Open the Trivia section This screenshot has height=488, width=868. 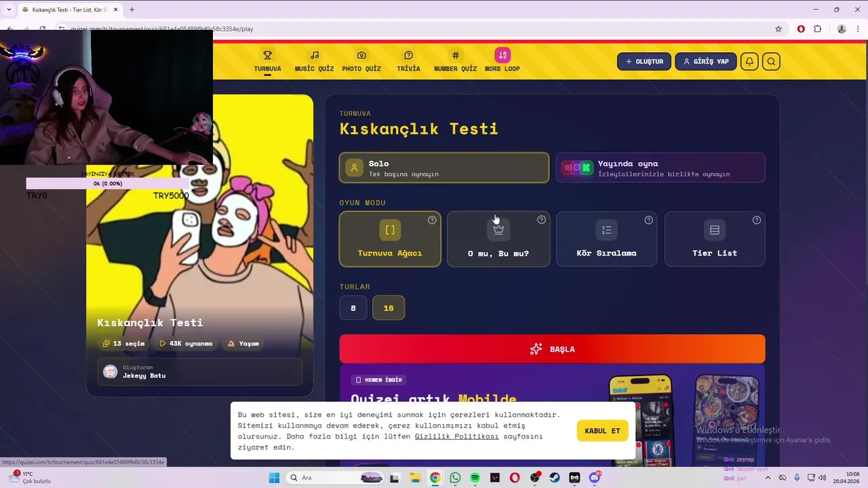click(408, 61)
